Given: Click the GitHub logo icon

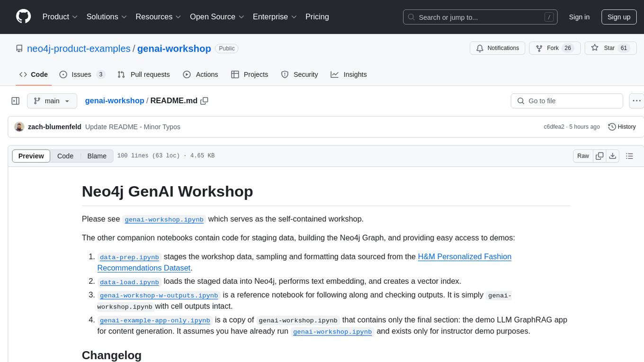Looking at the screenshot, I should coord(23,17).
